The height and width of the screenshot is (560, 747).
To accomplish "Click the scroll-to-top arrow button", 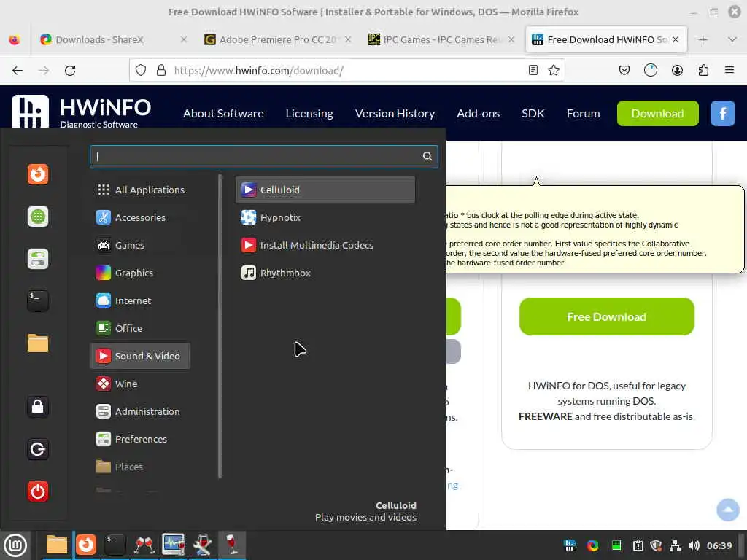I will pos(728,510).
